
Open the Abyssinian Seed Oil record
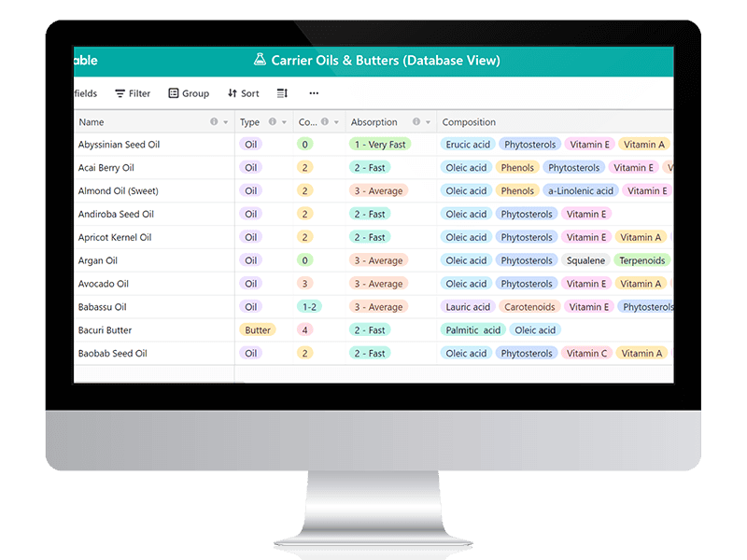119,145
